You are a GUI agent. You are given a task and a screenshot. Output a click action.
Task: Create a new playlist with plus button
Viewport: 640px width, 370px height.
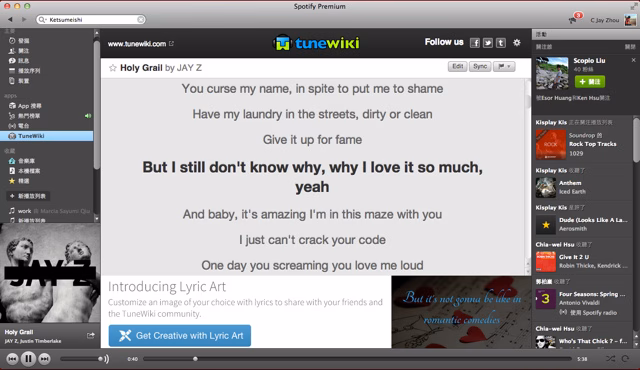(28, 196)
